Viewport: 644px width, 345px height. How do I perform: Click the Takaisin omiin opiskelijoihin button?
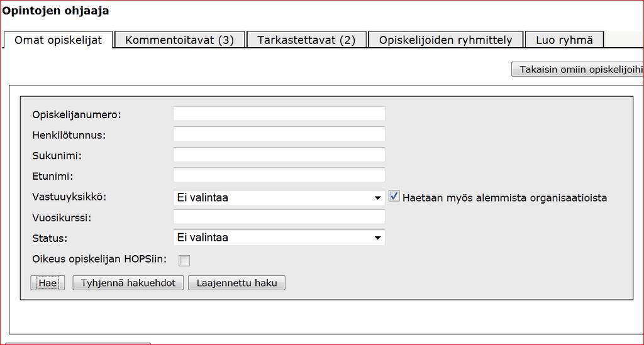[x=577, y=69]
